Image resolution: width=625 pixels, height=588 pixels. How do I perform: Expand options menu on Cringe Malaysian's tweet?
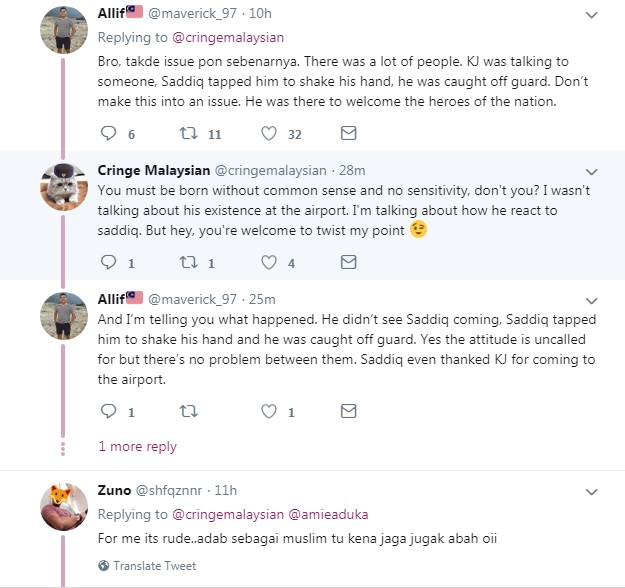(591, 171)
